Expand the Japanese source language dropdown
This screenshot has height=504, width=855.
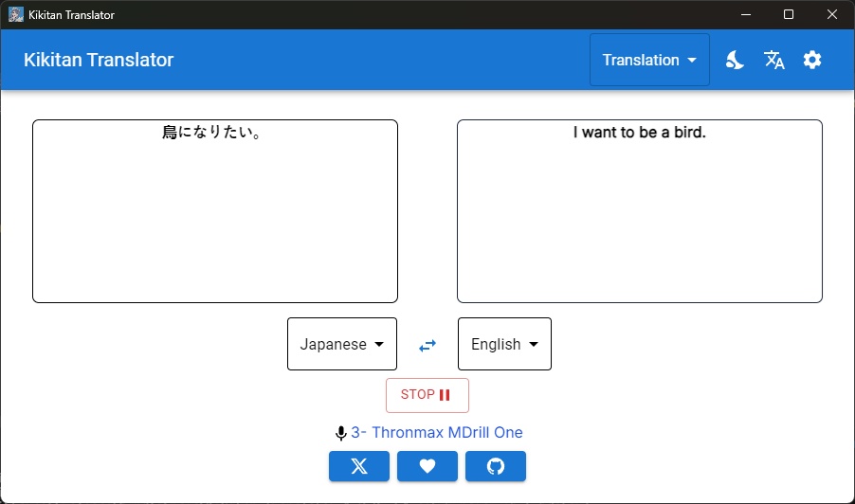point(342,344)
